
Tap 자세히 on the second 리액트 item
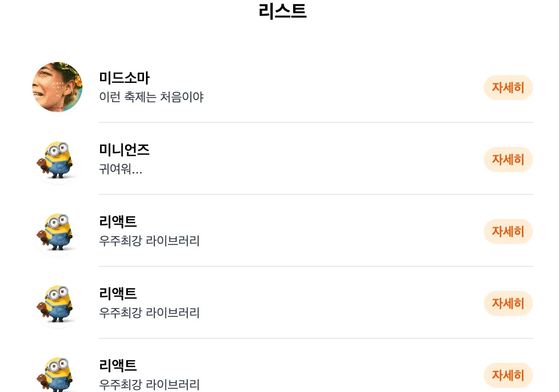[508, 303]
